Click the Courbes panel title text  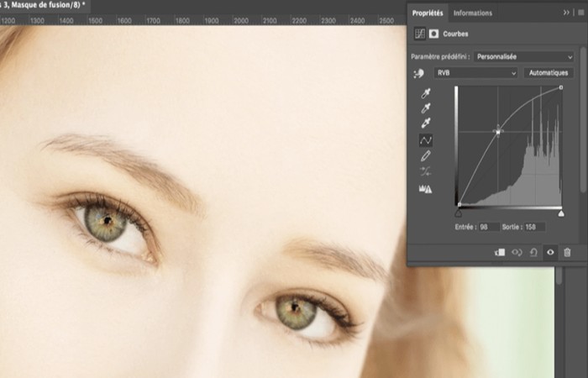(455, 34)
